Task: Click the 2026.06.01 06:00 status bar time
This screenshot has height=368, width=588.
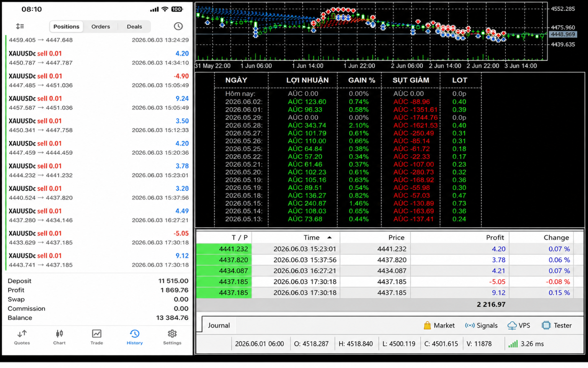Action: [260, 344]
